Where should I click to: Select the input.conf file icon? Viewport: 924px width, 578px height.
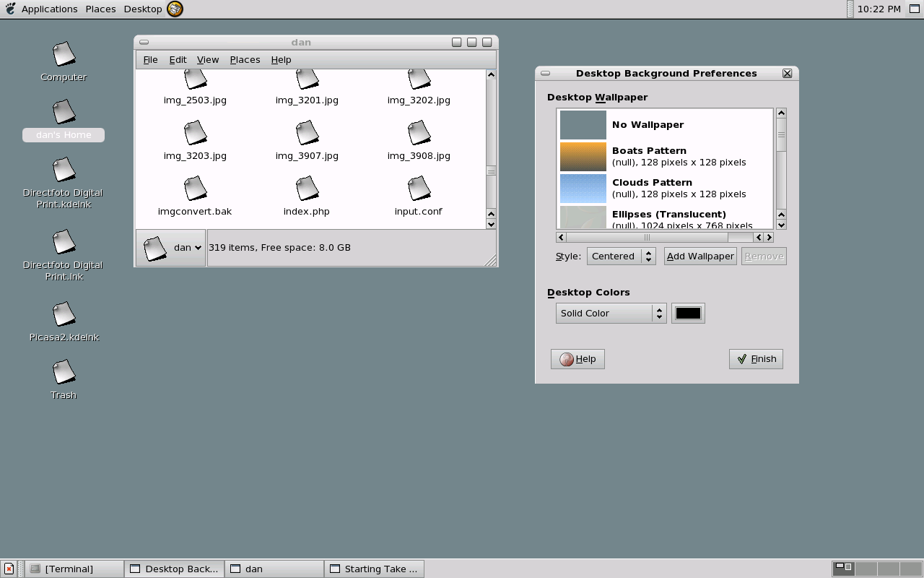(x=419, y=189)
